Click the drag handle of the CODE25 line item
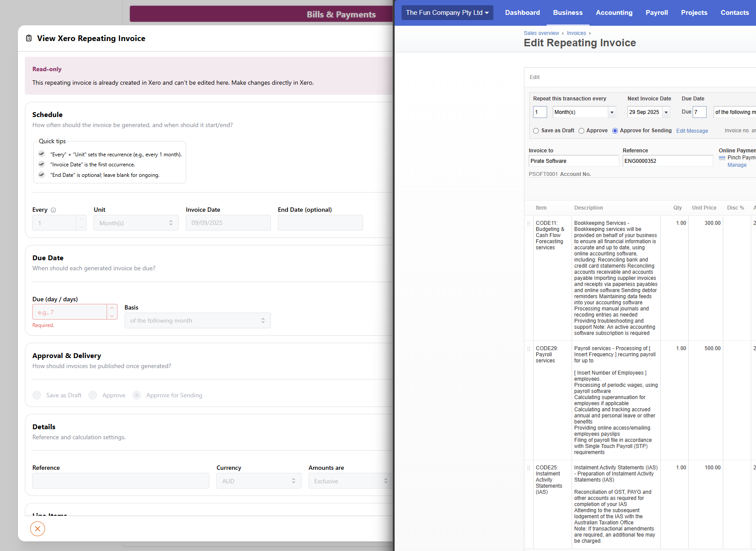This screenshot has width=756, height=551. [x=529, y=468]
